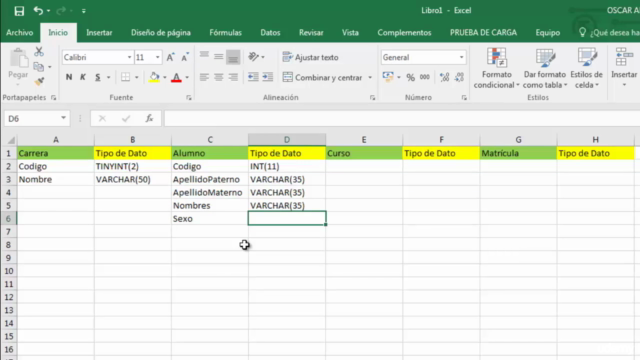This screenshot has width=640, height=360.
Task: Save the workbook with the disk icon
Action: point(19,11)
